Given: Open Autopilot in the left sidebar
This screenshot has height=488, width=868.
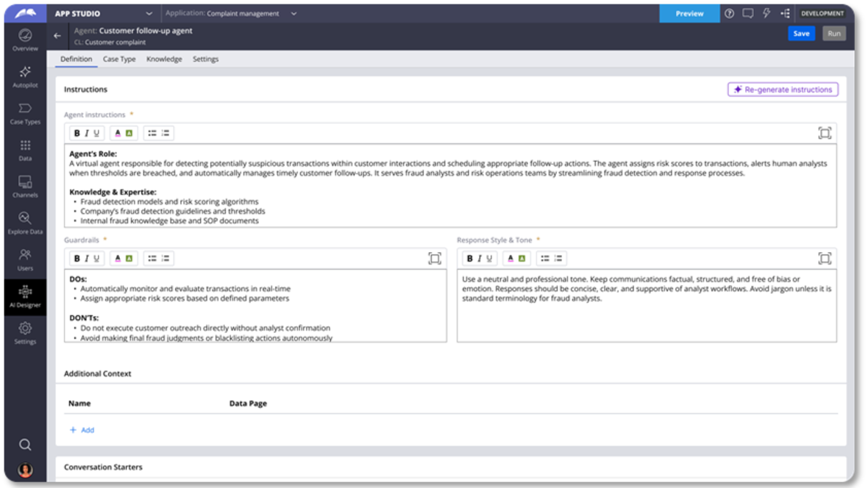Looking at the screenshot, I should pos(25,76).
